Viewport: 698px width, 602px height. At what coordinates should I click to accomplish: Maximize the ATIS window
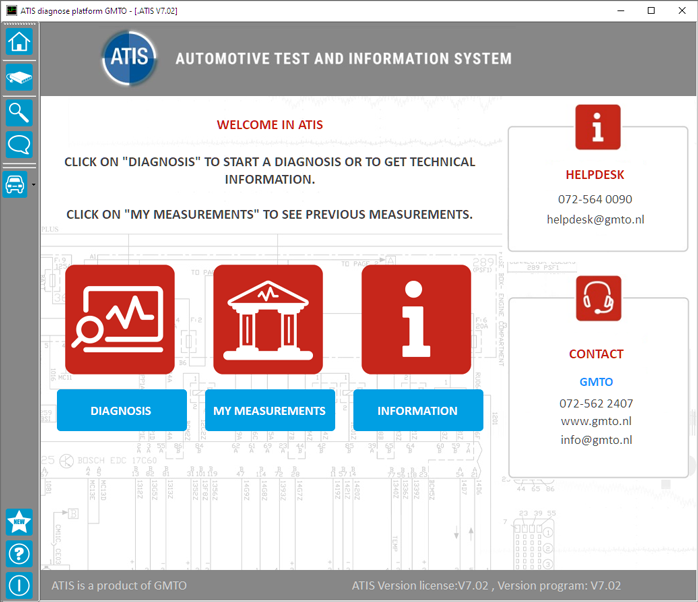(x=651, y=10)
